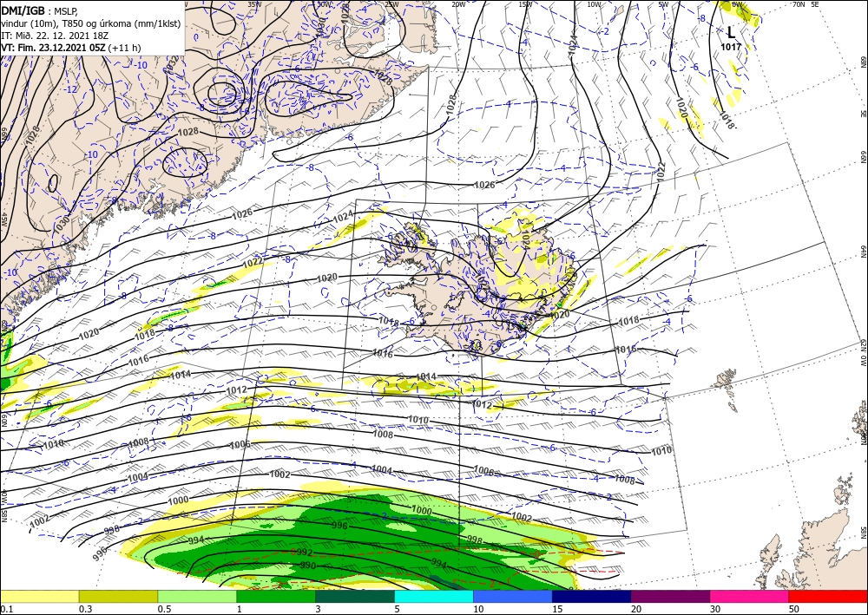The width and height of the screenshot is (868, 615).
Task: Pick the cyan 5–10 legend swatch
Action: point(434,596)
